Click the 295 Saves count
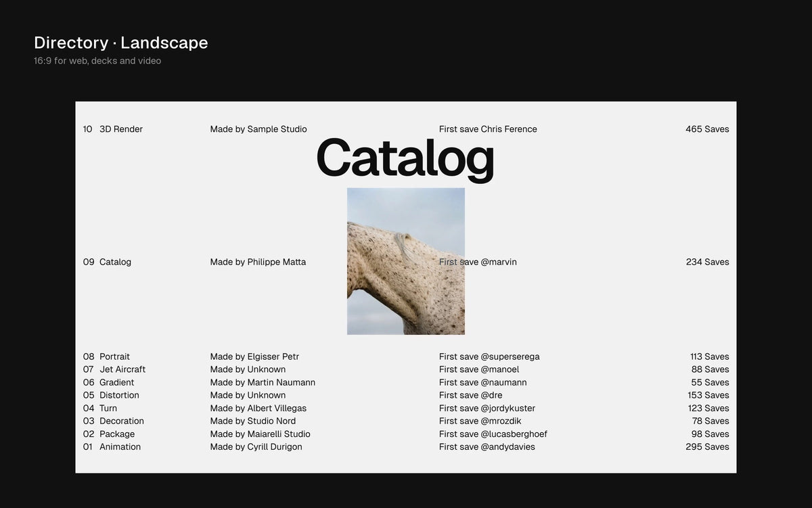Viewport: 812px width, 508px height. click(x=708, y=446)
